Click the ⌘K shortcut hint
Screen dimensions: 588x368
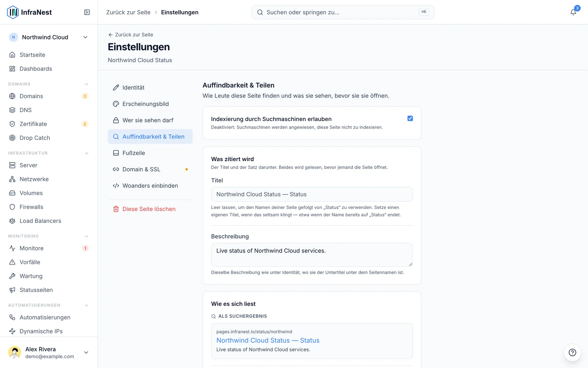pos(424,12)
